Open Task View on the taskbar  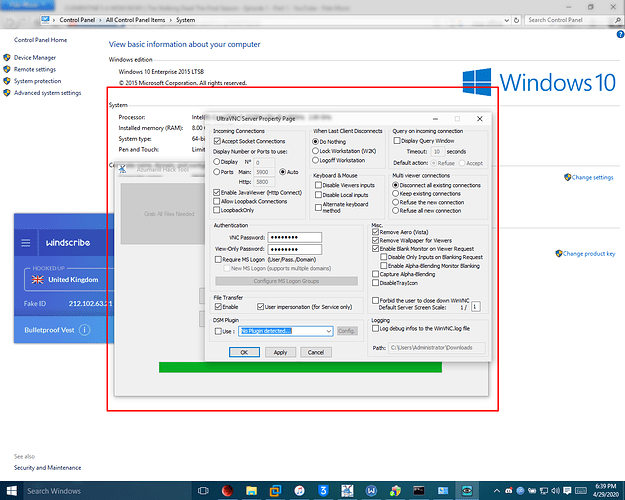tap(203, 490)
